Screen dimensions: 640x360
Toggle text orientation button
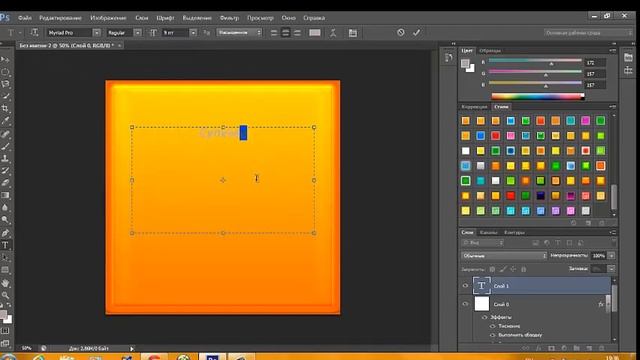(x=34, y=32)
